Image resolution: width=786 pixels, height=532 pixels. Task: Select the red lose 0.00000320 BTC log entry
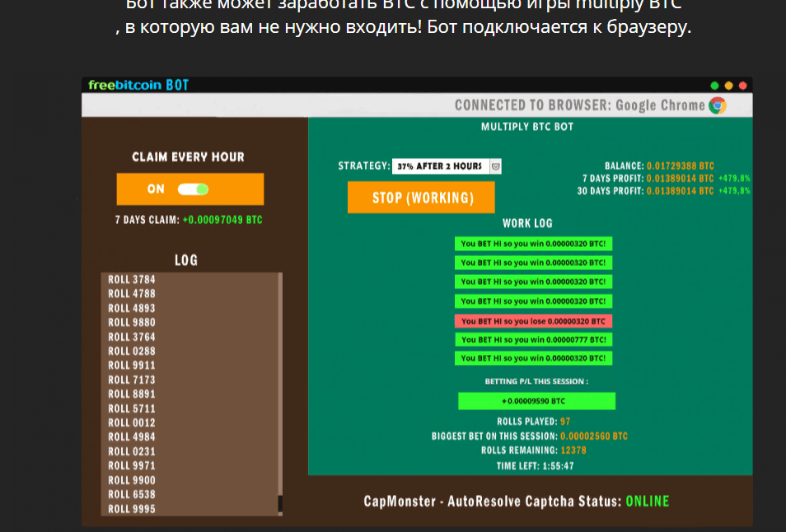coord(533,321)
